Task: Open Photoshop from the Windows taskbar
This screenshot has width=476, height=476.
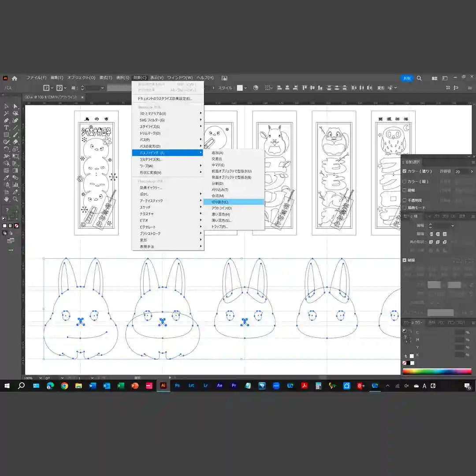Action: 177,386
